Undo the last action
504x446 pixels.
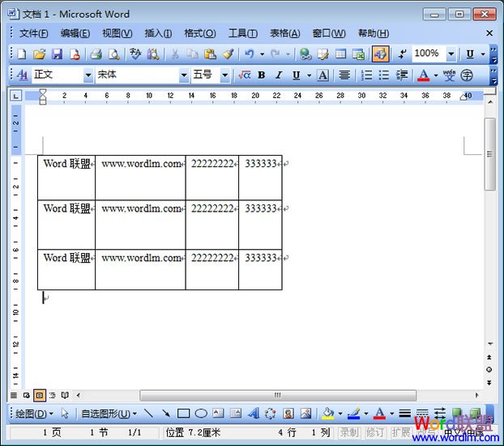(249, 54)
